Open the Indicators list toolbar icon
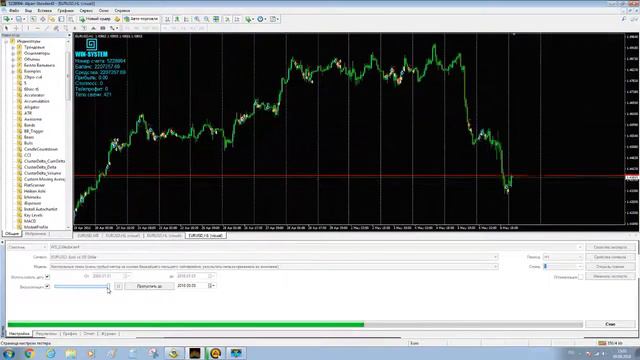This screenshot has height=360, width=640. (249, 19)
